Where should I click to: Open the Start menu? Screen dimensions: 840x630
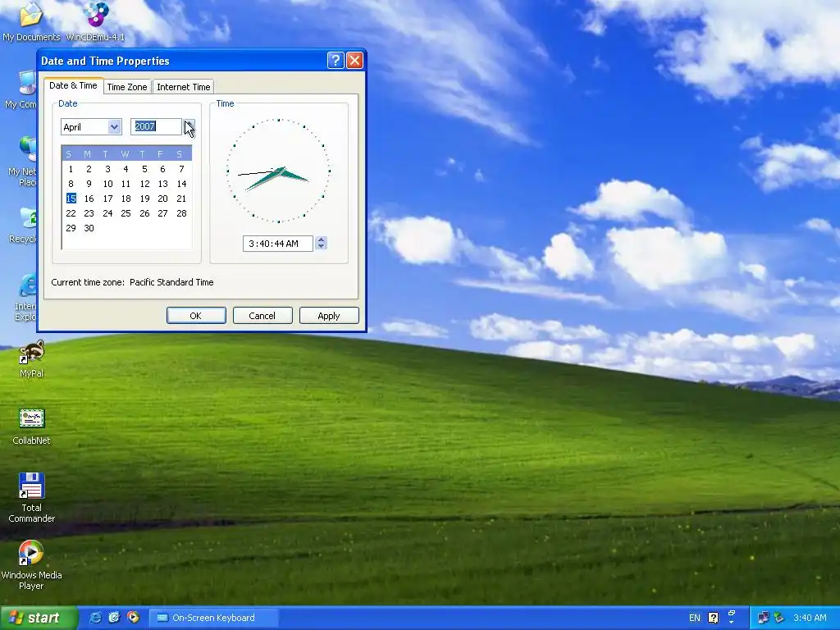click(x=39, y=618)
